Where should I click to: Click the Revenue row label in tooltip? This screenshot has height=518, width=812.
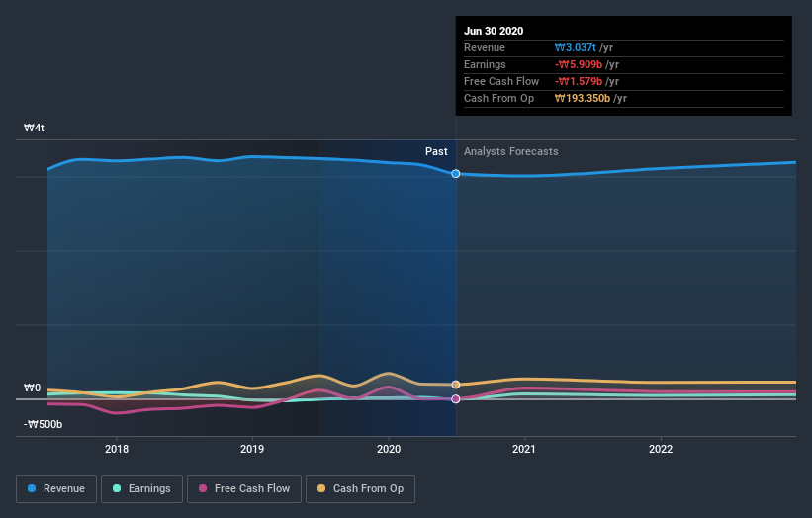(x=485, y=47)
